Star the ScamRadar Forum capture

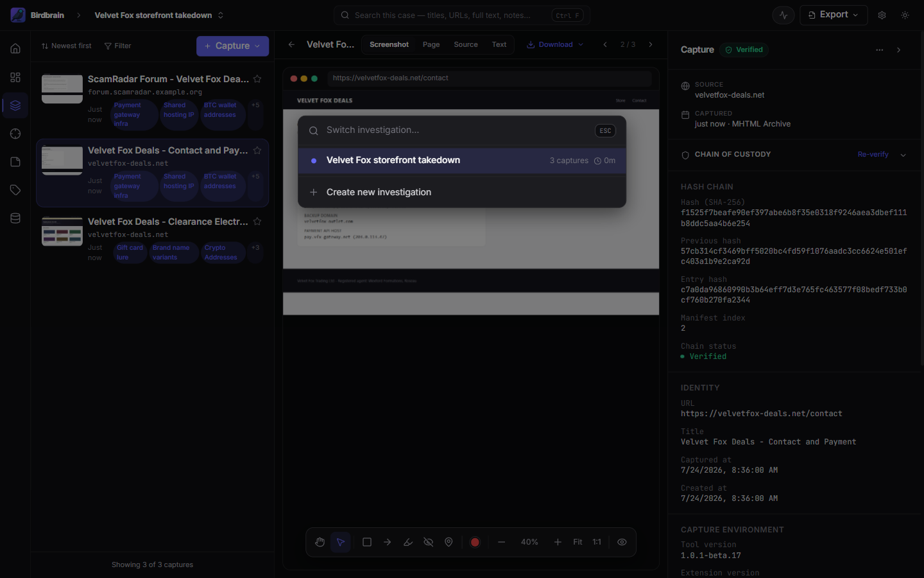pos(257,79)
